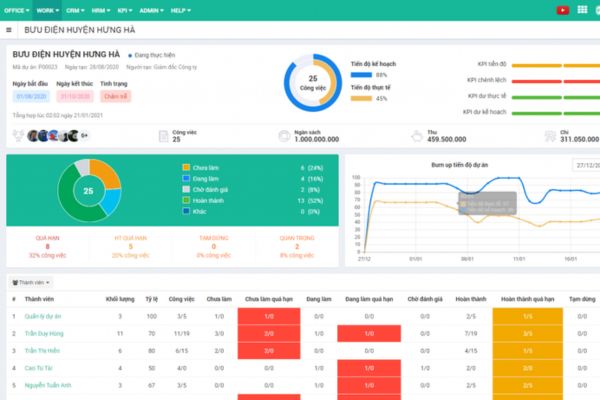Click the HT QUÁ HẠN count 5

click(130, 247)
